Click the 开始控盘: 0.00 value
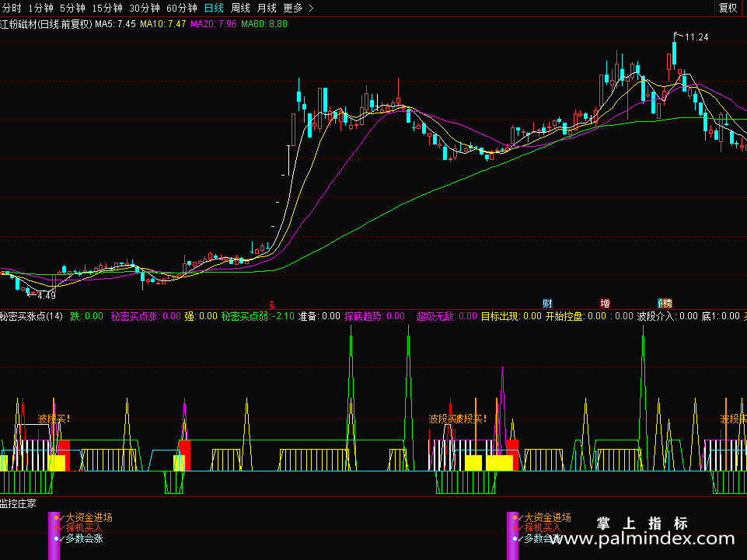Viewport: 747px width, 560px height. tap(576, 316)
